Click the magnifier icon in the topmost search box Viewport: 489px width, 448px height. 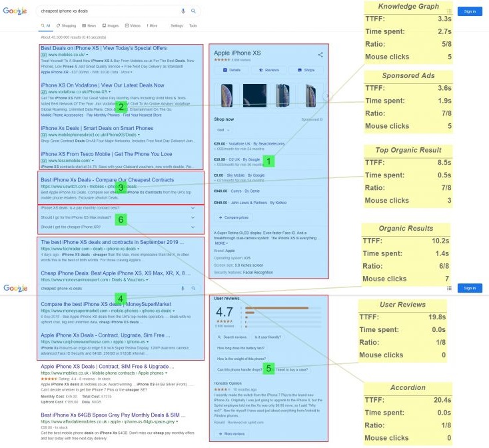click(193, 11)
